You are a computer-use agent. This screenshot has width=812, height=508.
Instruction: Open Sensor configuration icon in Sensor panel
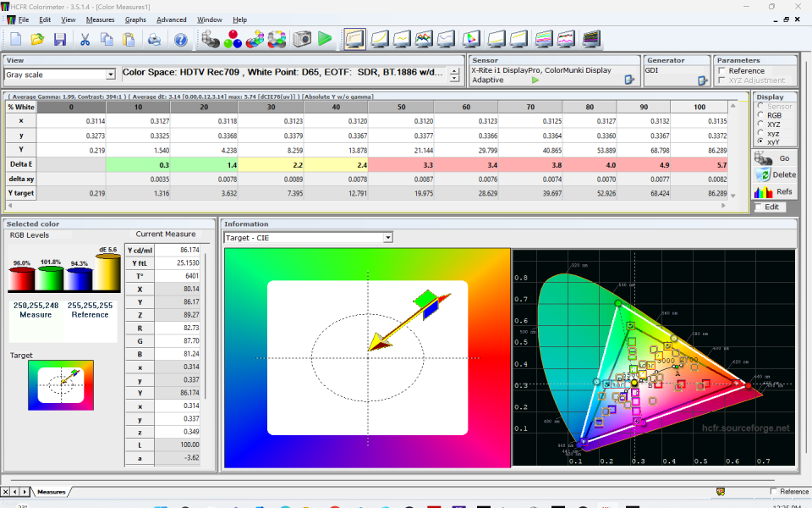coord(628,80)
